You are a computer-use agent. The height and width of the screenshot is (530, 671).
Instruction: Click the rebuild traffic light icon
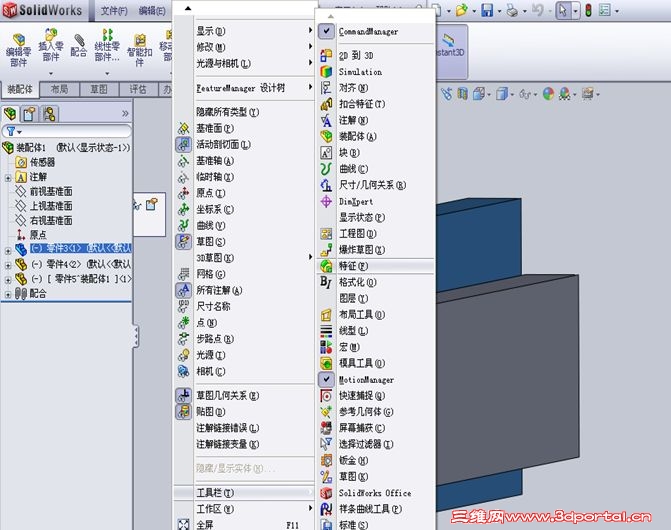[x=589, y=10]
